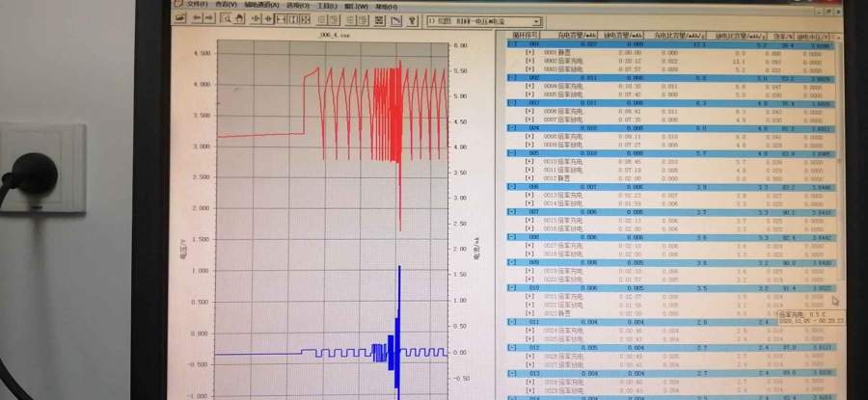Click the grid layout toolbar icon
The image size is (868, 400).
[379, 20]
